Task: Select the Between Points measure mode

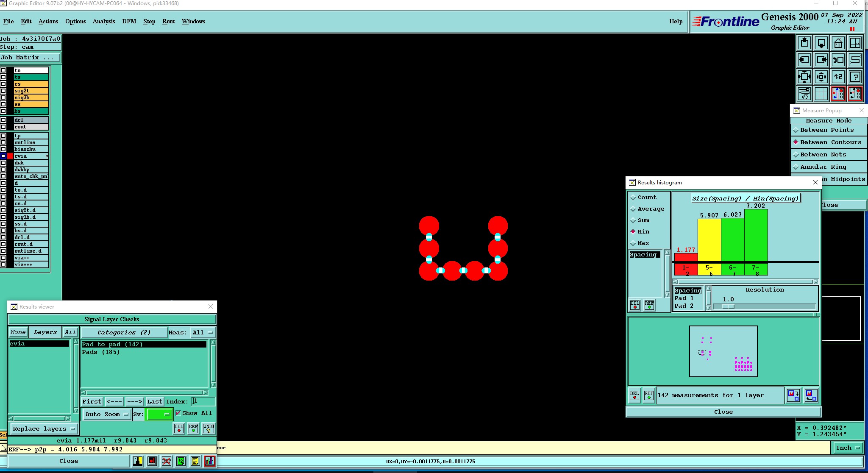Action: click(x=826, y=130)
